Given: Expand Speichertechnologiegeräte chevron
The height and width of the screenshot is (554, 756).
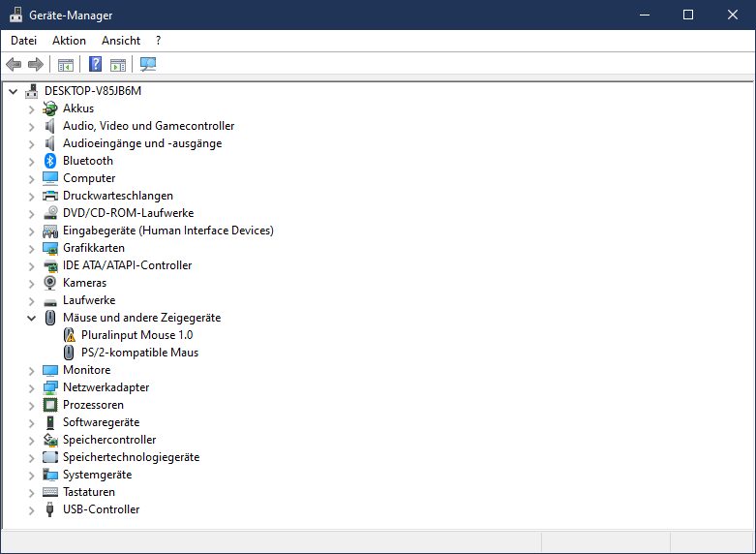Looking at the screenshot, I should 31,458.
